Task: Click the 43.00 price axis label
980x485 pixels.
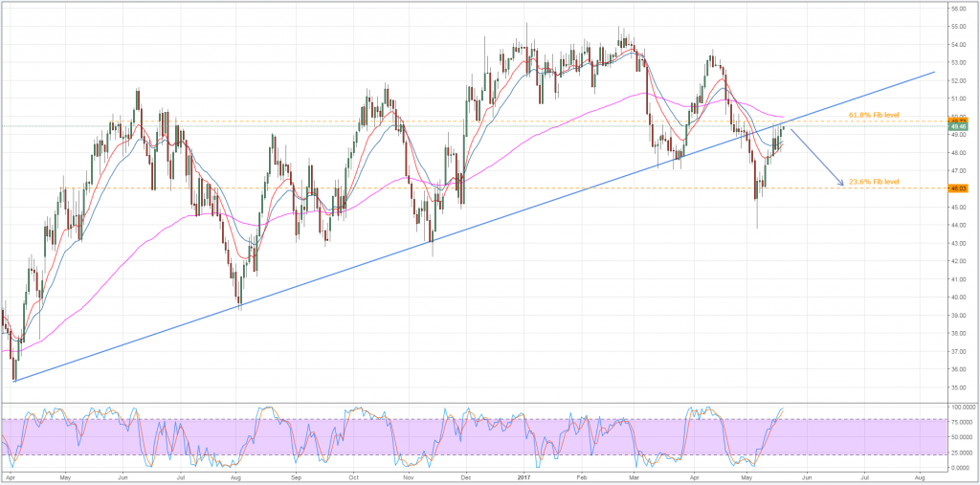Action: tap(957, 243)
